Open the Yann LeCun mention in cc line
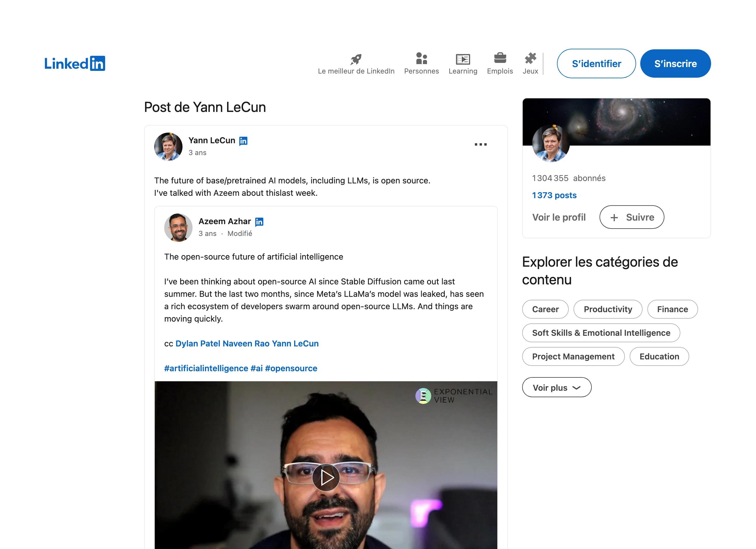The height and width of the screenshot is (549, 756). coord(295,344)
